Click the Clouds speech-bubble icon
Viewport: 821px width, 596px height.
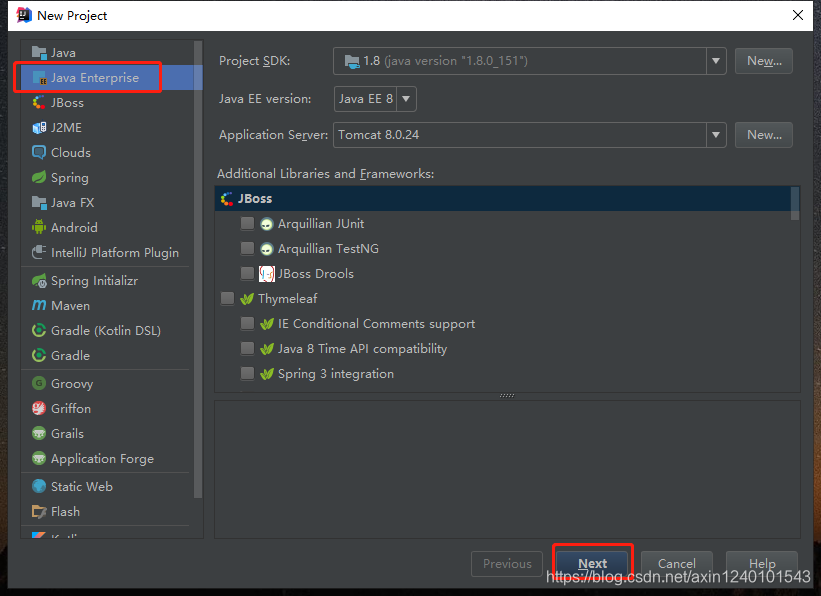click(x=39, y=152)
